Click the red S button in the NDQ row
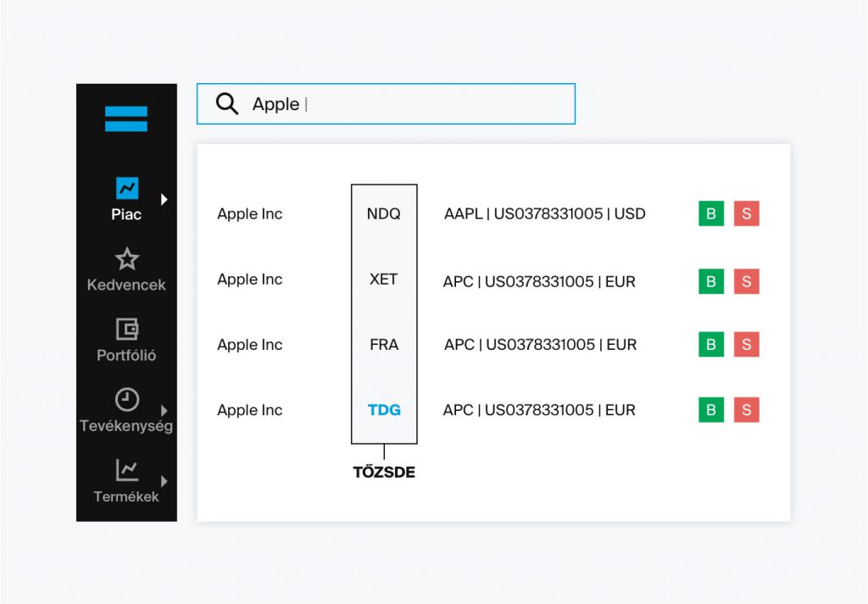 [746, 213]
